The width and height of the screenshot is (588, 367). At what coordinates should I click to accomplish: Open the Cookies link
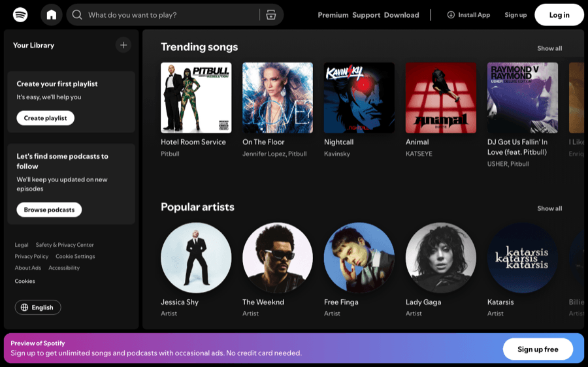pyautogui.click(x=25, y=281)
